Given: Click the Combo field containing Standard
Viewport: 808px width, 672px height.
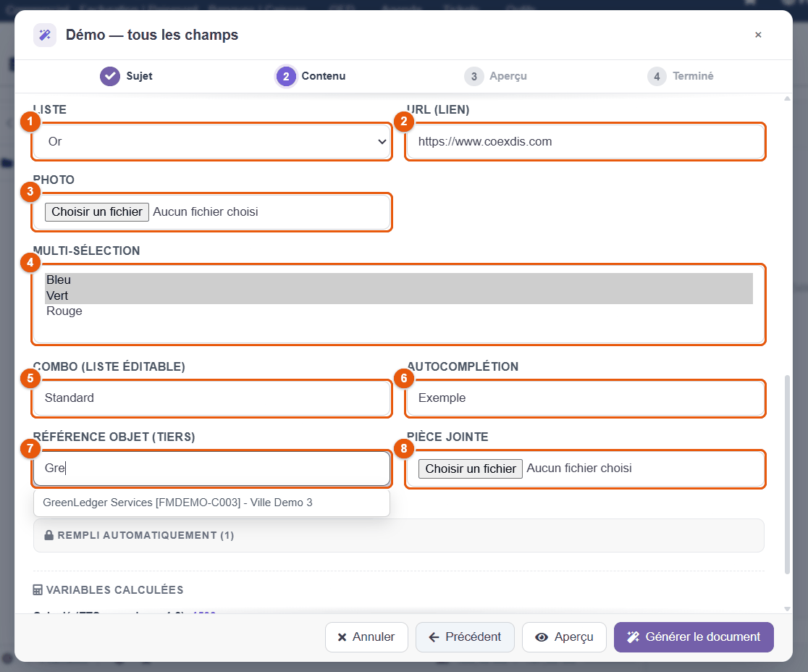Looking at the screenshot, I should 212,398.
